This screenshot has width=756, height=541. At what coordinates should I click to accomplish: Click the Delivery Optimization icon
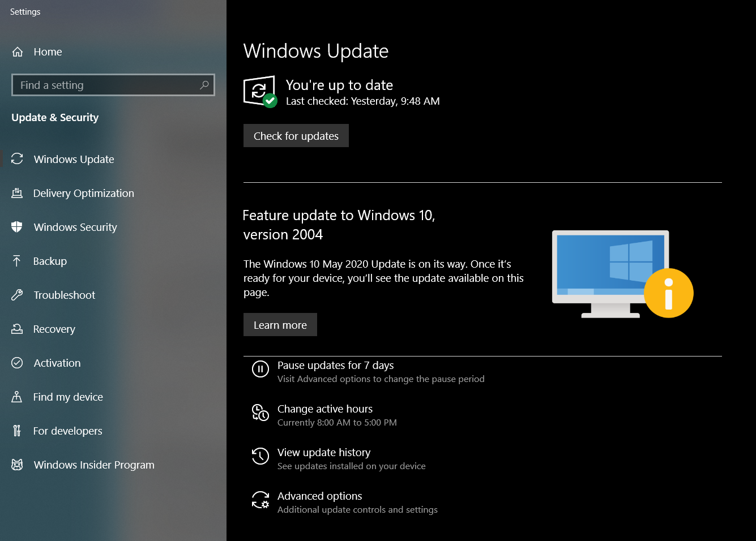pos(17,193)
